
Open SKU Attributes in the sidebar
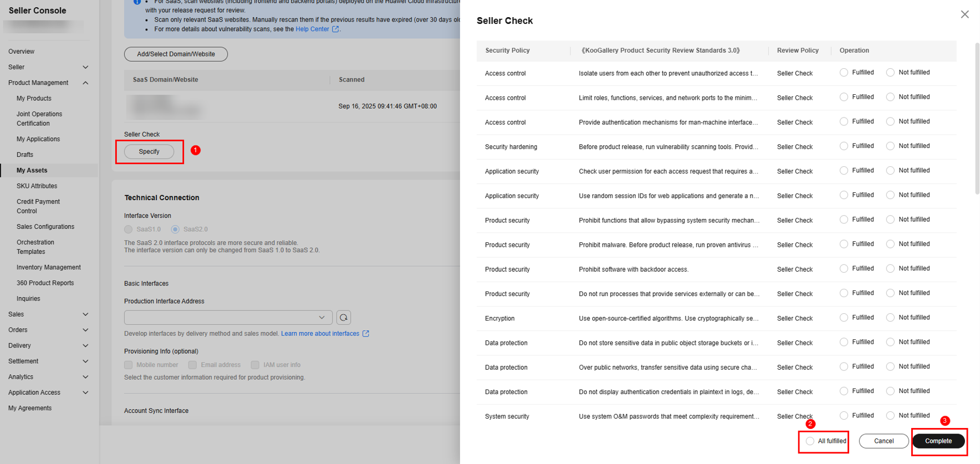click(37, 186)
